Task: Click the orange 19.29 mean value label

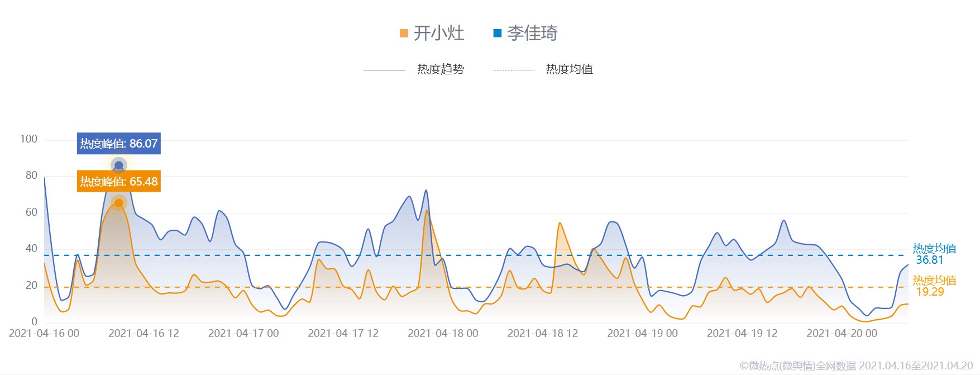Action: pos(930,292)
